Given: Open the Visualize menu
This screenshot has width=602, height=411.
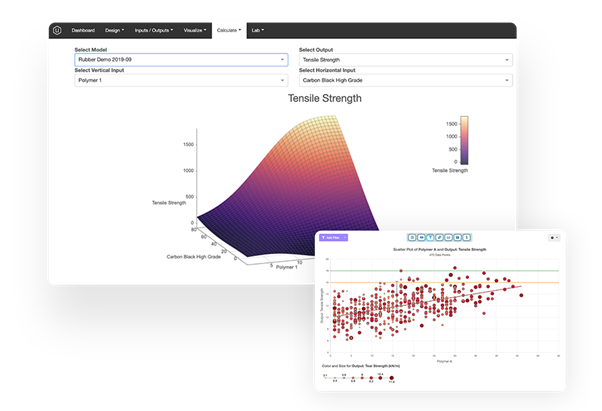Looking at the screenshot, I should 195,30.
